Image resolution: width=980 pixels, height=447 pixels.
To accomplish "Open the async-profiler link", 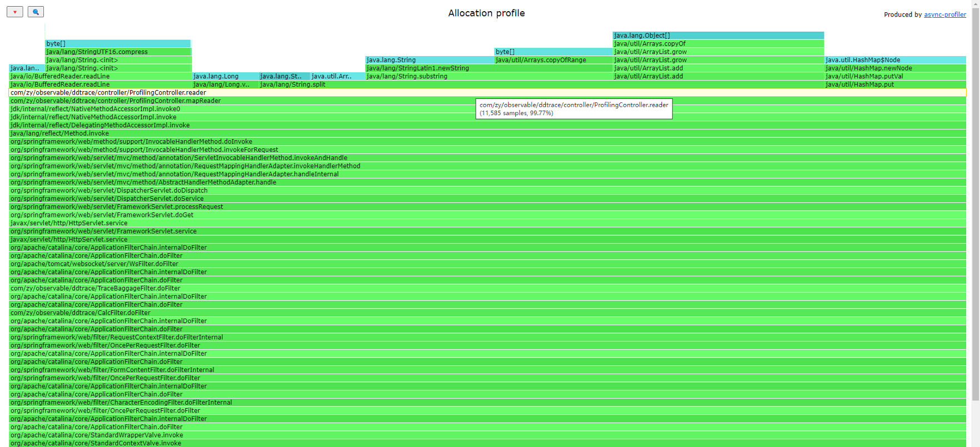I will [945, 14].
